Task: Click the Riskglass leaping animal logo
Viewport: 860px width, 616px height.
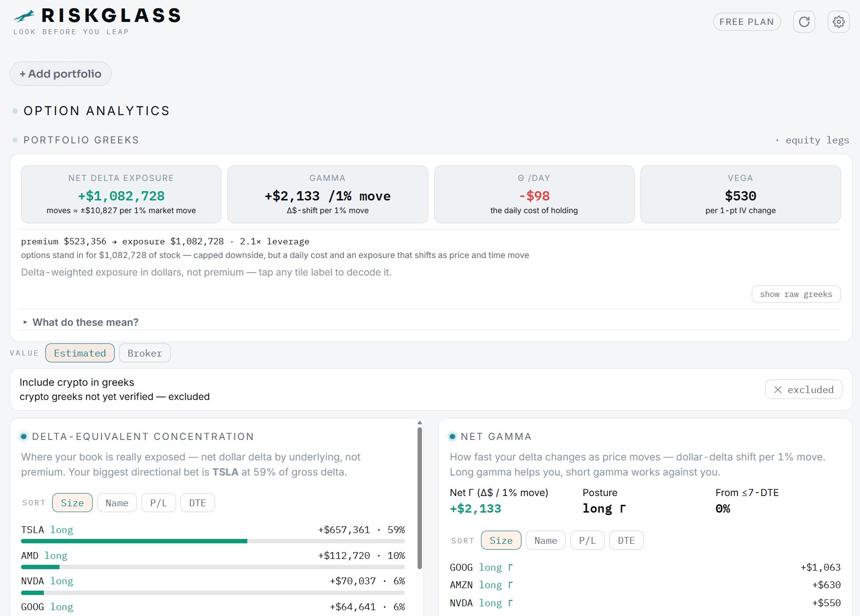Action: (x=24, y=16)
